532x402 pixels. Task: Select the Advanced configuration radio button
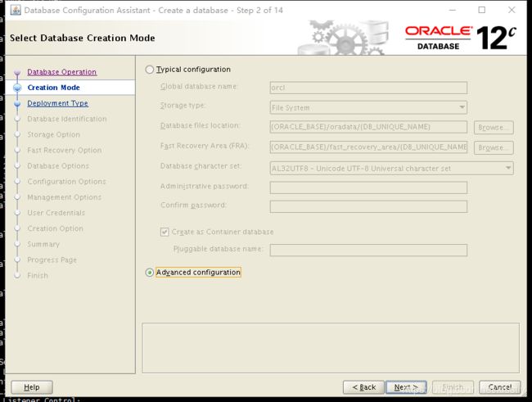(149, 273)
